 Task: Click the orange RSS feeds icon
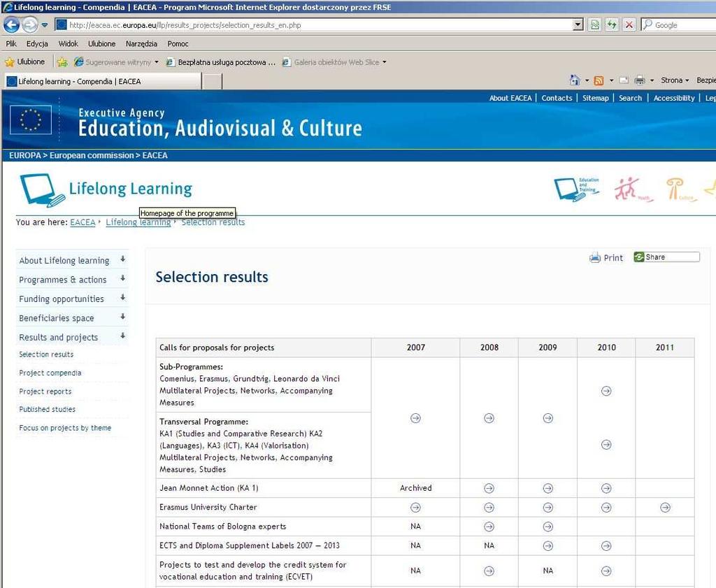(x=599, y=81)
